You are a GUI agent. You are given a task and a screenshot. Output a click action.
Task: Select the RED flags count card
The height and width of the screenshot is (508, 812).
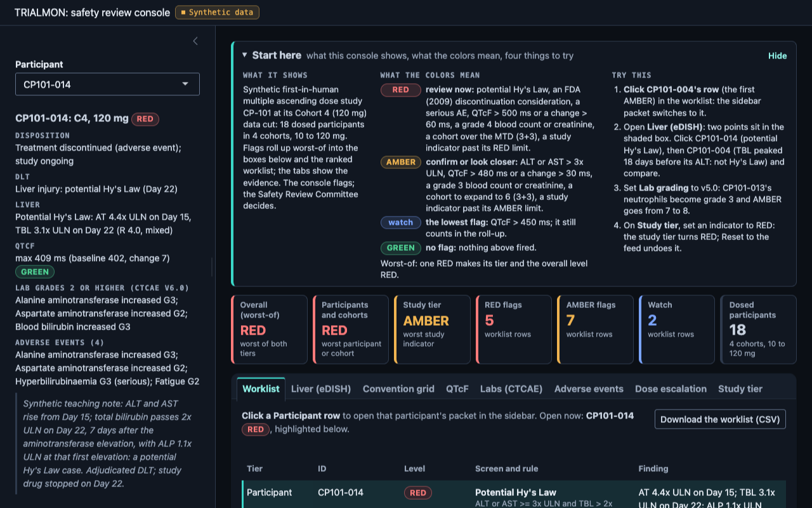(x=514, y=330)
